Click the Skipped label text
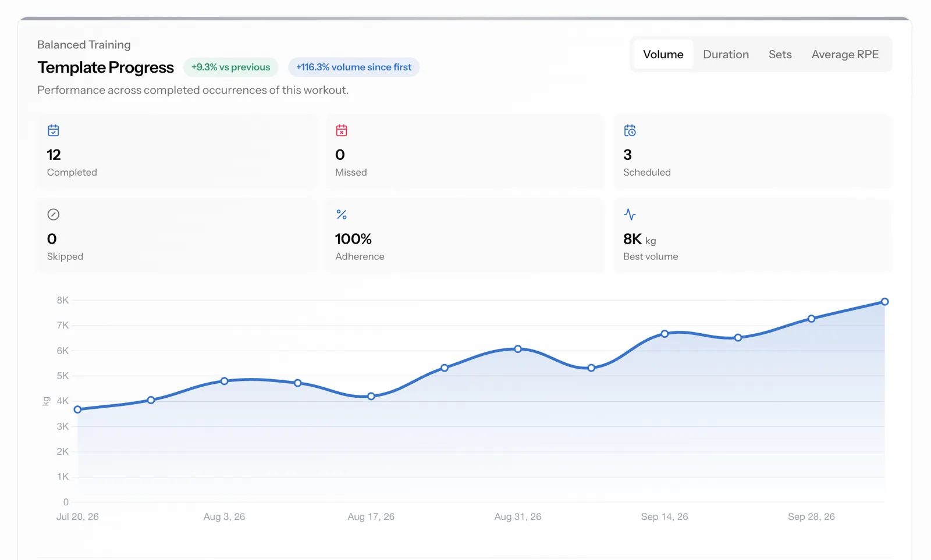Image resolution: width=931 pixels, height=560 pixels. click(65, 256)
